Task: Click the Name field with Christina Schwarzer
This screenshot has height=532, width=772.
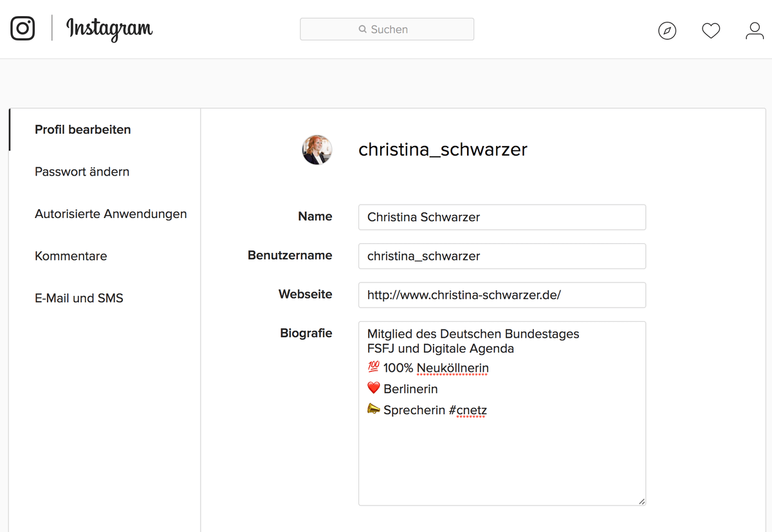Action: [x=502, y=217]
